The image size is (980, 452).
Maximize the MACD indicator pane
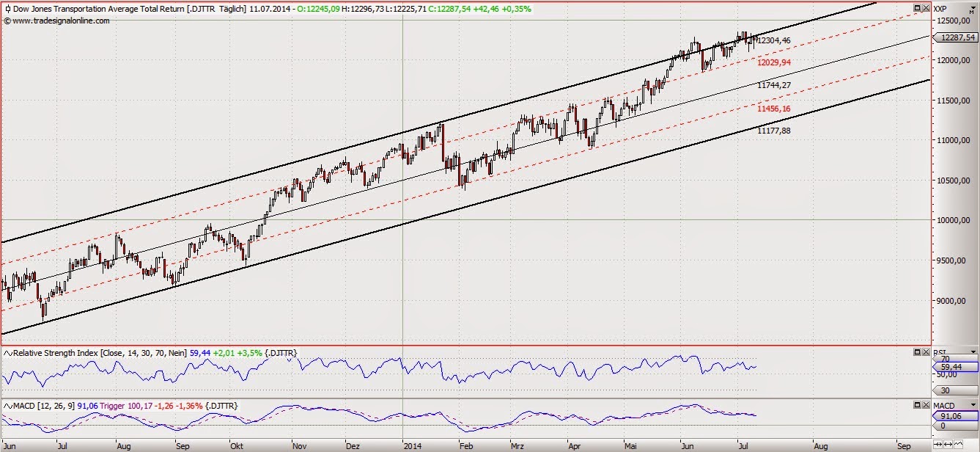point(917,405)
